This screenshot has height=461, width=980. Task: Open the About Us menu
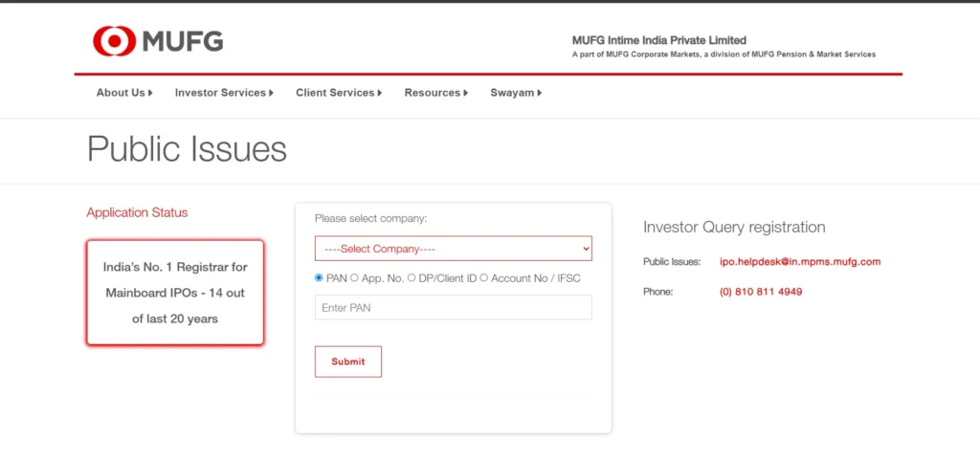click(124, 93)
